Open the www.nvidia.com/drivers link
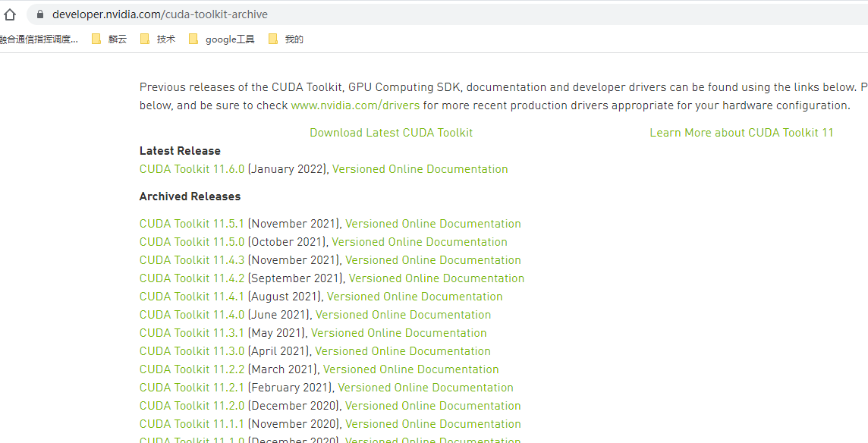Screen dimensions: 868x443 coord(355,105)
